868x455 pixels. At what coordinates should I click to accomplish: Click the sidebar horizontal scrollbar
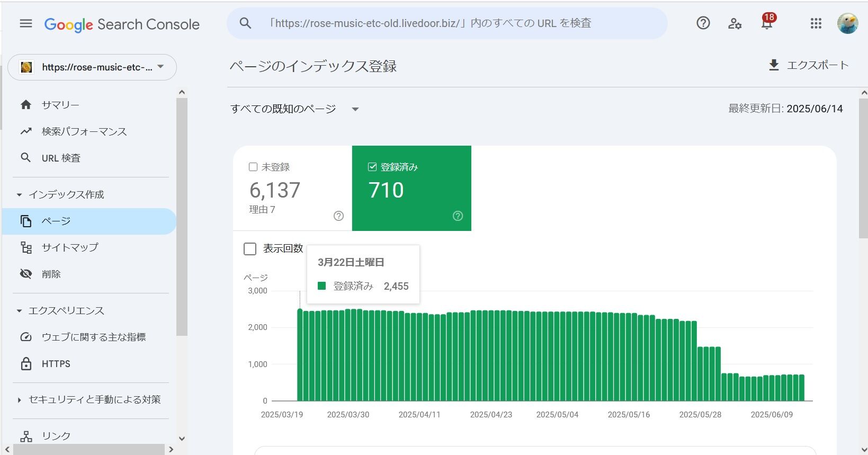point(89,450)
